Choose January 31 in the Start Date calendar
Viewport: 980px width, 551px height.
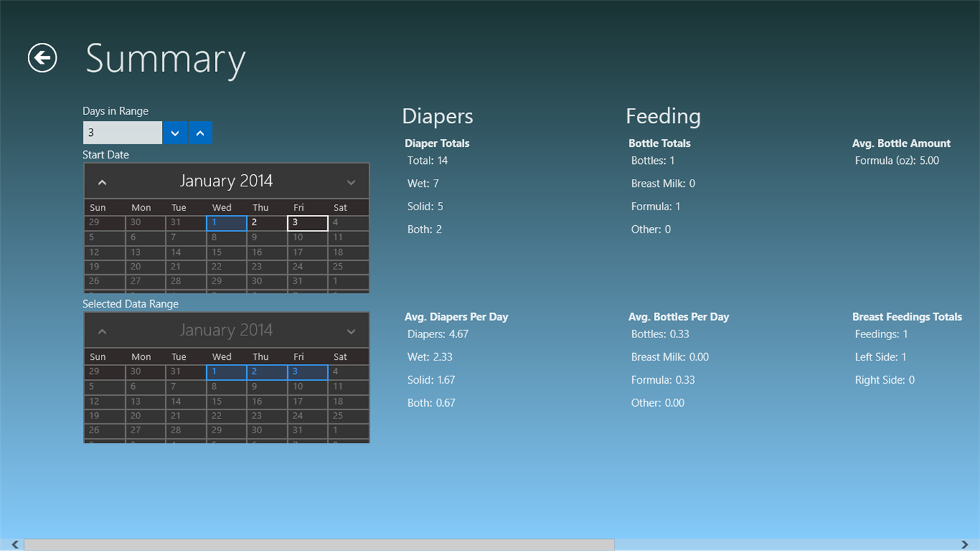click(x=308, y=281)
